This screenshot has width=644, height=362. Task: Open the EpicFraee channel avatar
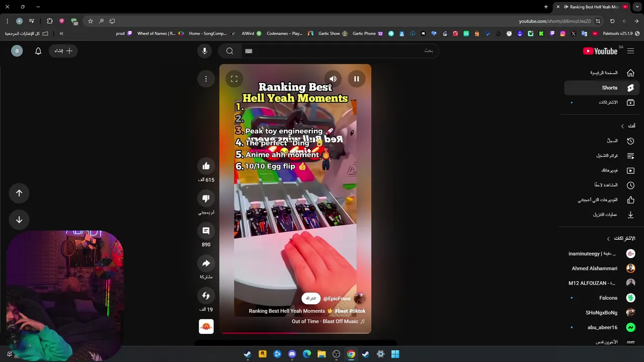coord(360,299)
